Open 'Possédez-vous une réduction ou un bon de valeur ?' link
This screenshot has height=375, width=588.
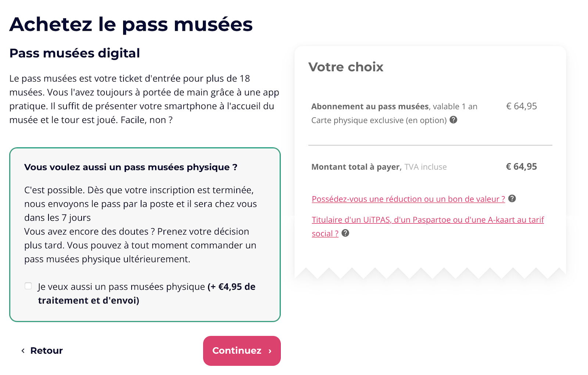tap(408, 199)
